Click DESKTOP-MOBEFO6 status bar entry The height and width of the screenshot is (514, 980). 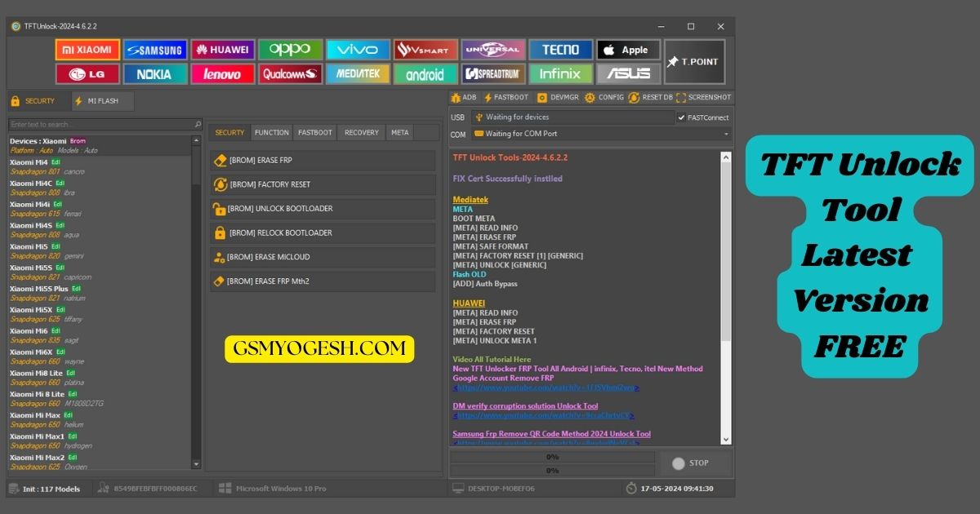(493, 489)
